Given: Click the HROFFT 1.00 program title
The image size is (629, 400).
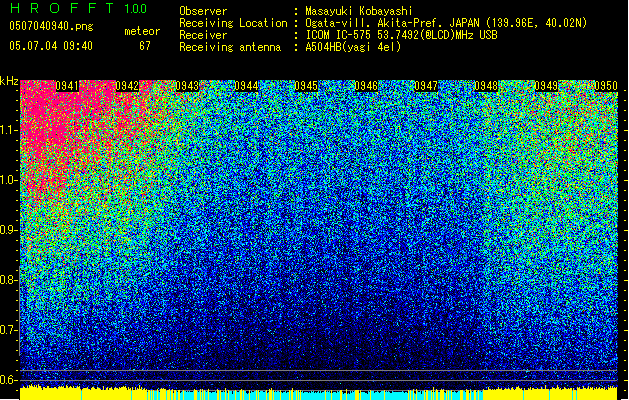Looking at the screenshot, I should tap(78, 8).
